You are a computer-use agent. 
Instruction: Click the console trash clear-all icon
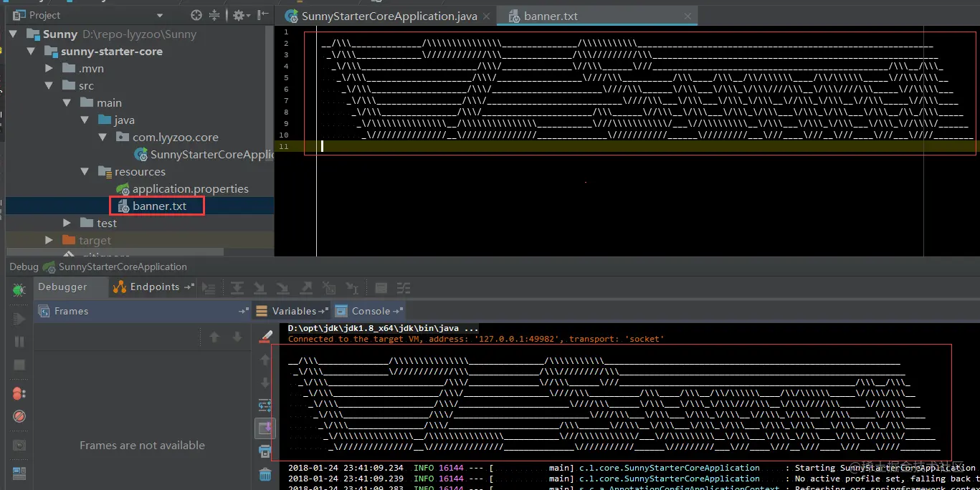click(265, 474)
